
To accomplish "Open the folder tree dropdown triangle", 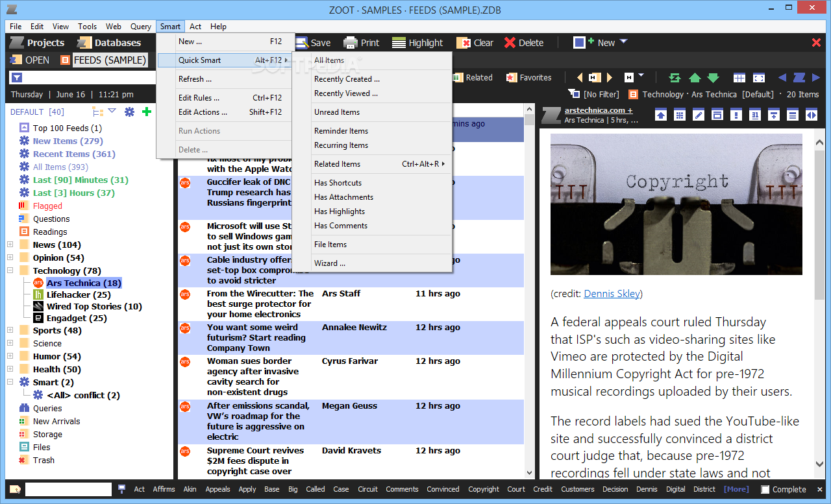I will (112, 111).
